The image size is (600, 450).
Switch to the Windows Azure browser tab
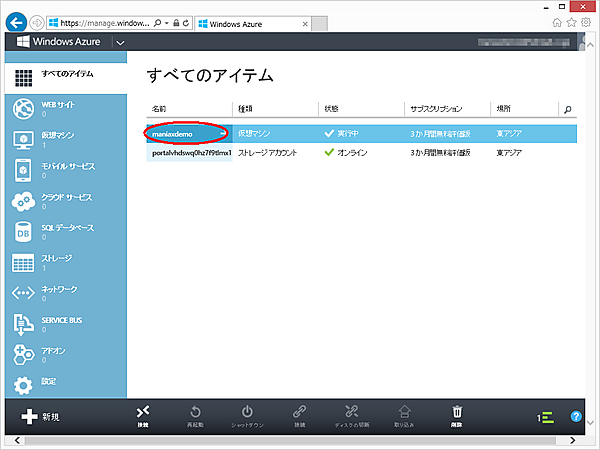tap(240, 21)
